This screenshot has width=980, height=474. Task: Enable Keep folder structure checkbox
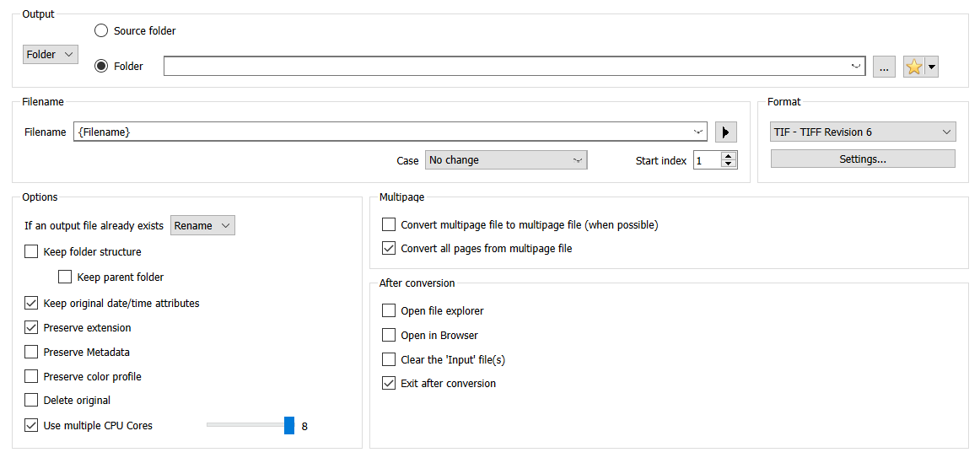[x=31, y=251]
